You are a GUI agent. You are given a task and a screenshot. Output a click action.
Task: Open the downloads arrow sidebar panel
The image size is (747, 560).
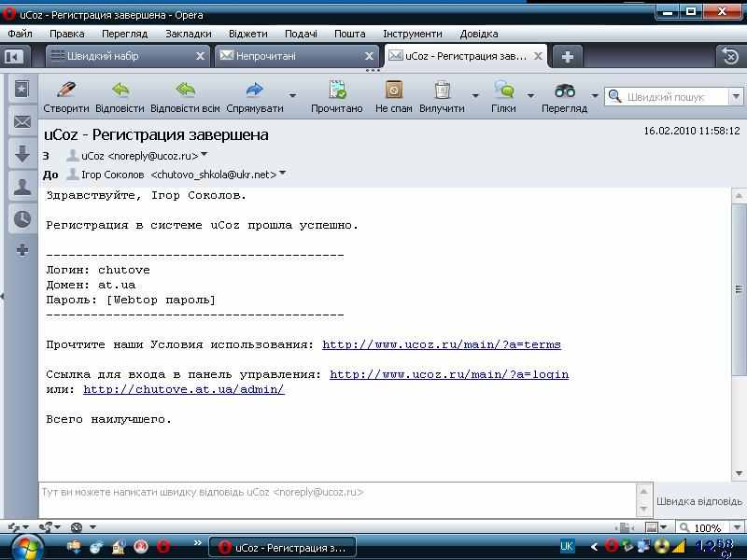point(21,154)
